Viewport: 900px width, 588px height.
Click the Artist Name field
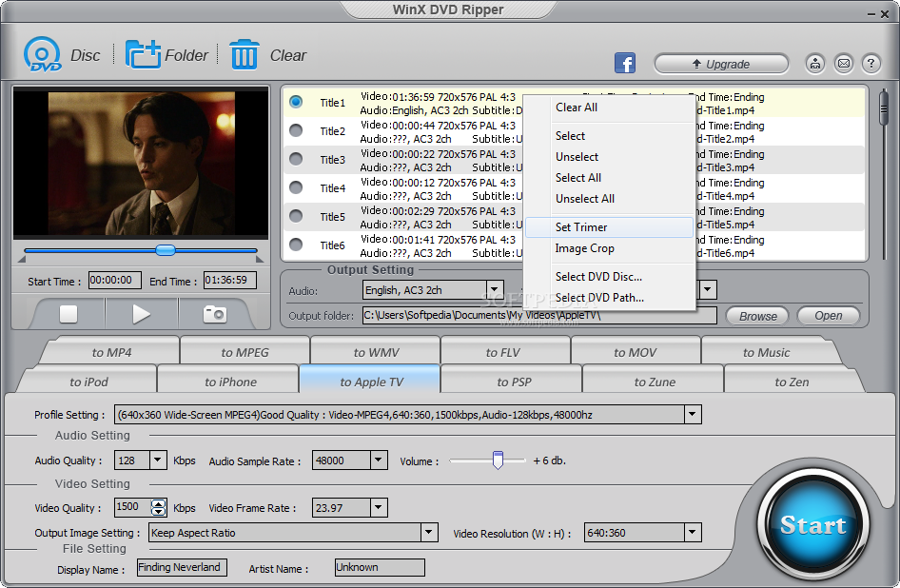pos(380,567)
